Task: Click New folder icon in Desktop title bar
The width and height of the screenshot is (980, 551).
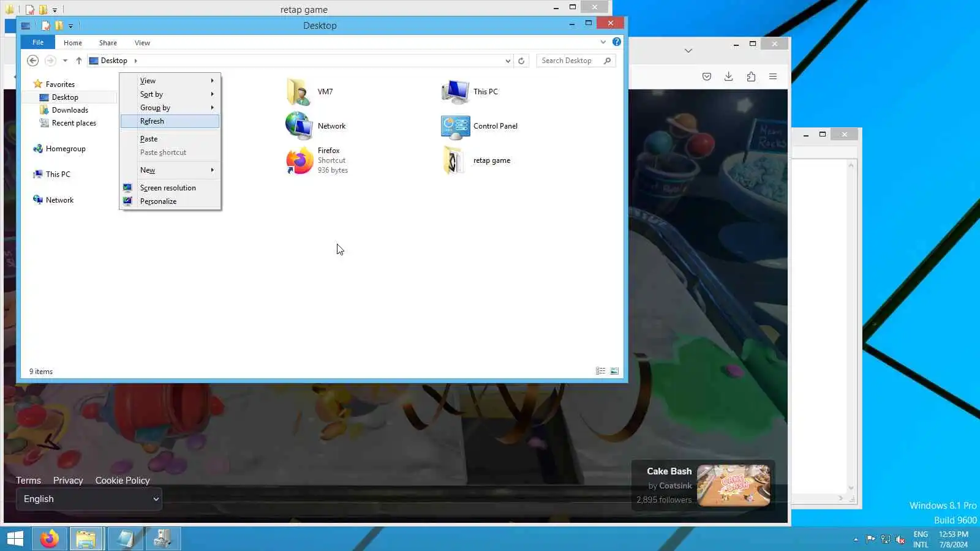Action: (59, 26)
